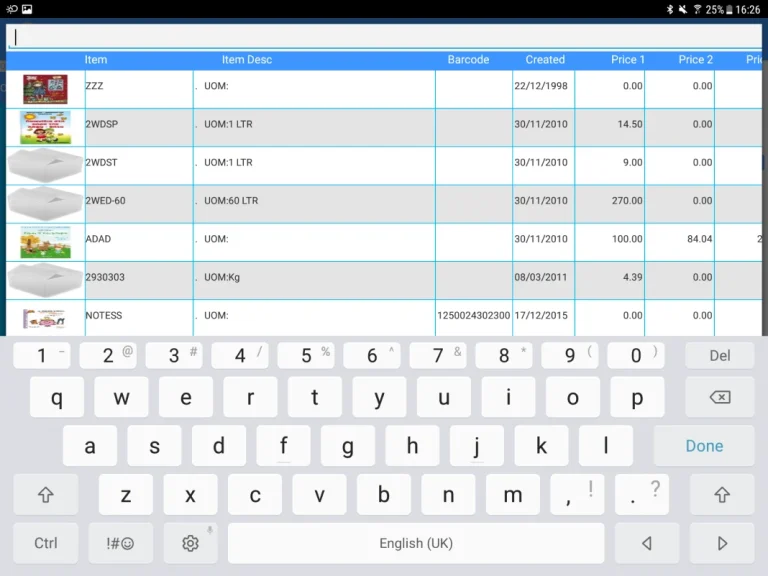Tap the number 0 key
The height and width of the screenshot is (576, 768).
click(636, 356)
